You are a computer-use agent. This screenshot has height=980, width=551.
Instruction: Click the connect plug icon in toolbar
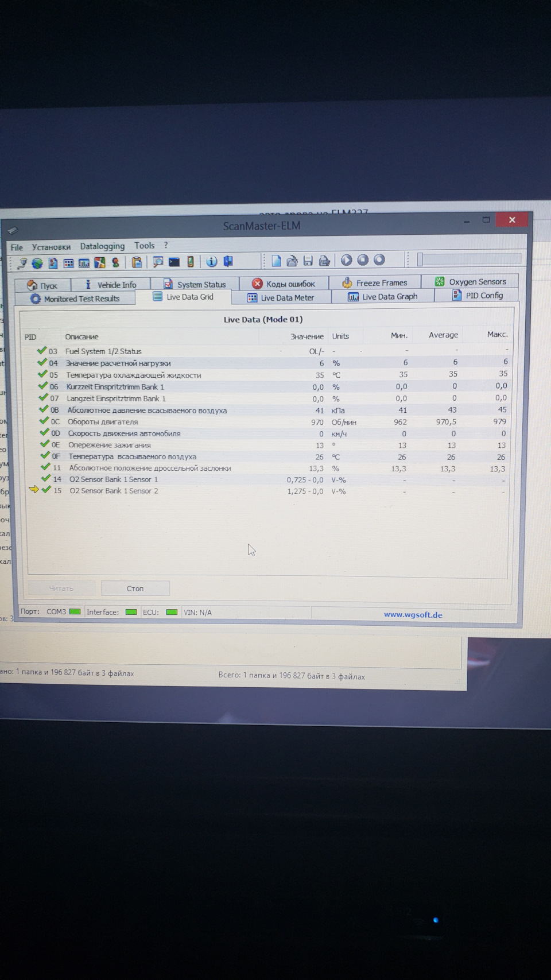22,264
